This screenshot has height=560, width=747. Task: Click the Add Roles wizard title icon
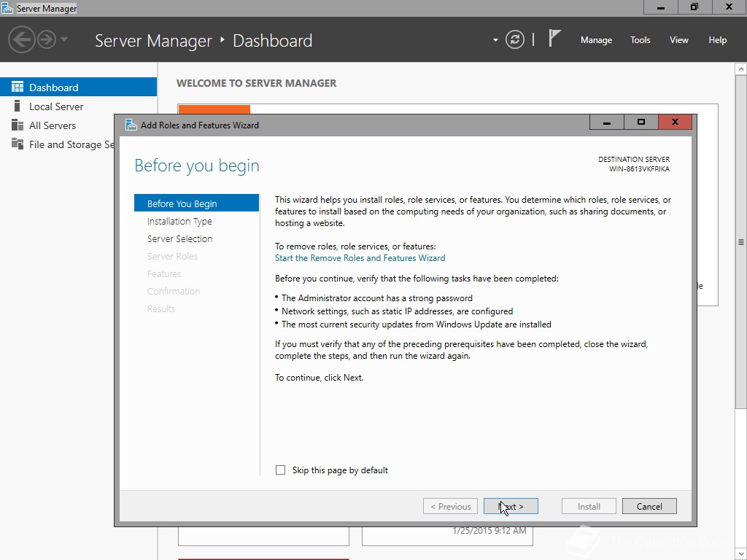(131, 125)
